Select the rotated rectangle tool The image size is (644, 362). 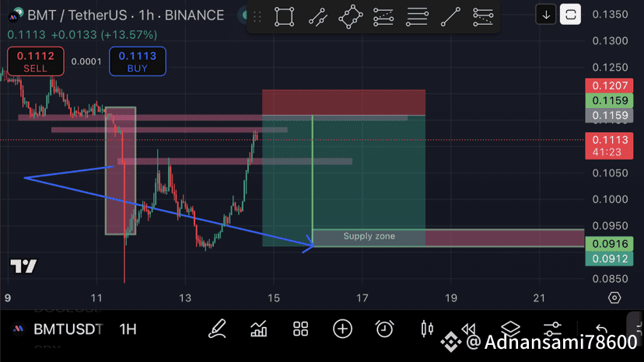pyautogui.click(x=350, y=17)
